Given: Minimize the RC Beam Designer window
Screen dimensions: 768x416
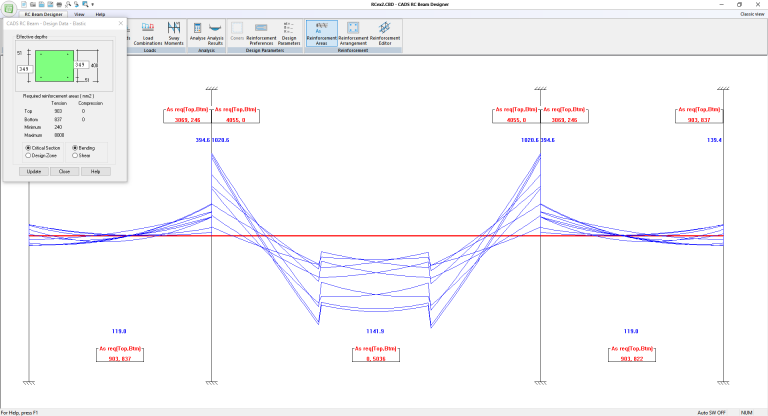Looking at the screenshot, I should pyautogui.click(x=721, y=4).
